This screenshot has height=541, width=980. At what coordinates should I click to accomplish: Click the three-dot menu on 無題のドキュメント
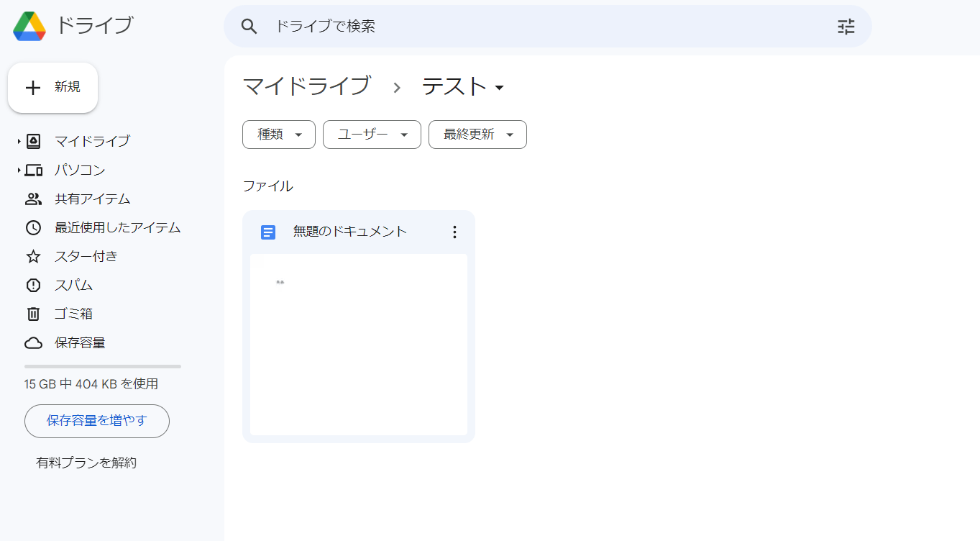[x=454, y=232]
